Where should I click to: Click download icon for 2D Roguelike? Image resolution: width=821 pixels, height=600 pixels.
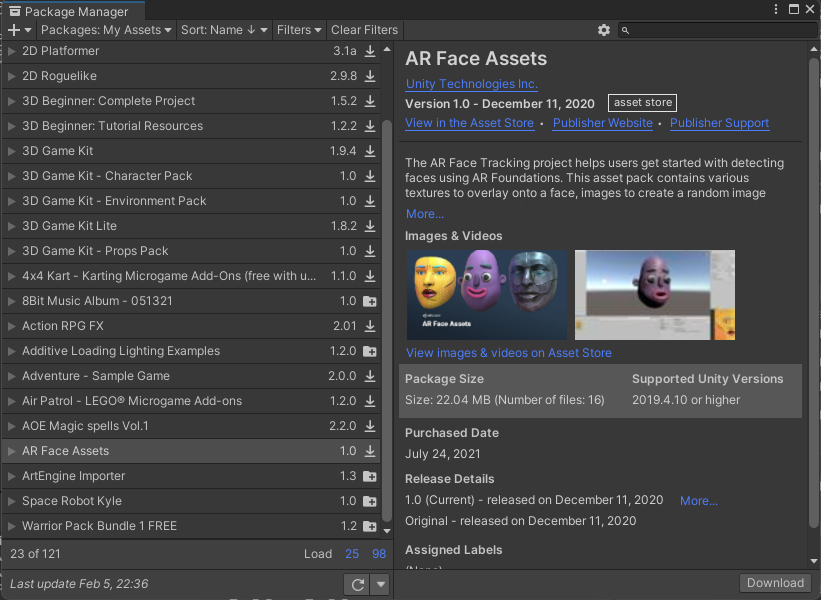pyautogui.click(x=370, y=76)
